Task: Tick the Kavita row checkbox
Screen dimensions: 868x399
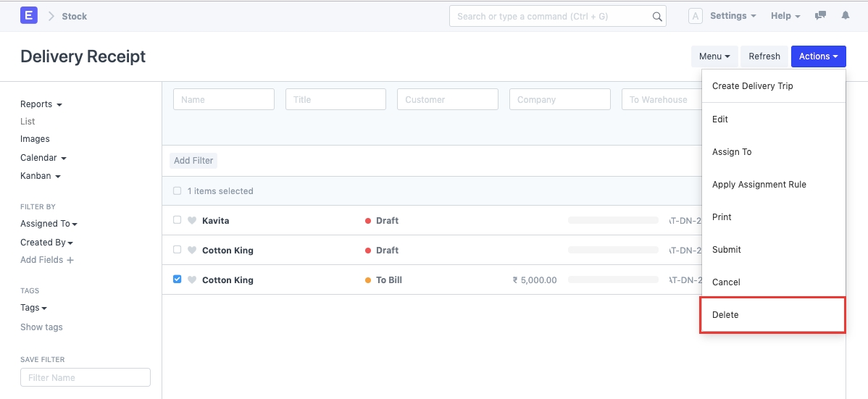Action: click(178, 220)
